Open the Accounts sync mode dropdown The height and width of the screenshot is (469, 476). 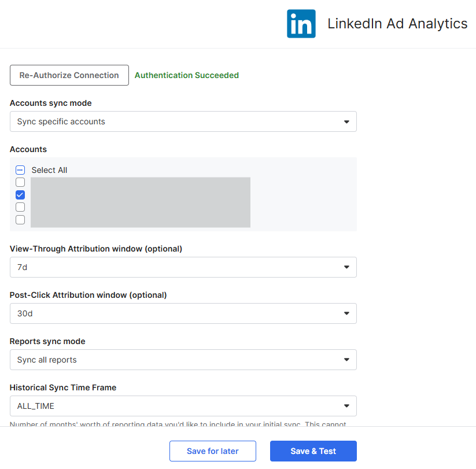[183, 121]
